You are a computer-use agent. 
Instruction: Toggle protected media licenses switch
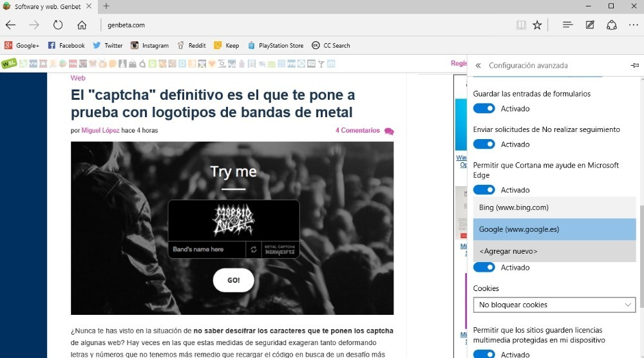[484, 354]
